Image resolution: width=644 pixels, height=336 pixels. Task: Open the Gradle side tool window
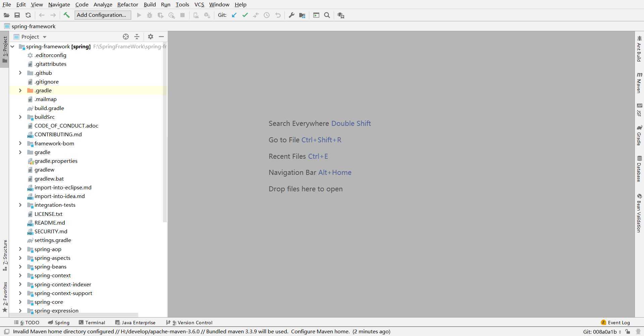[639, 135]
